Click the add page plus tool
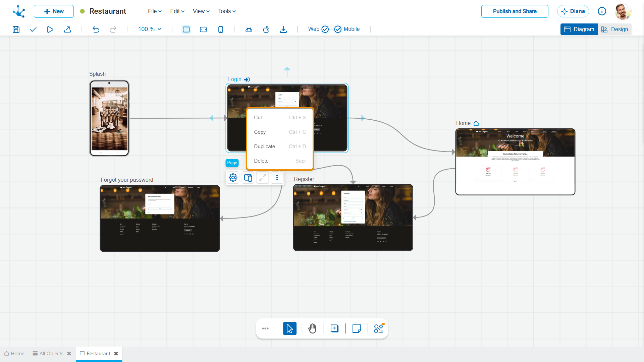Screen dimensions: 644x362 (x=334, y=328)
